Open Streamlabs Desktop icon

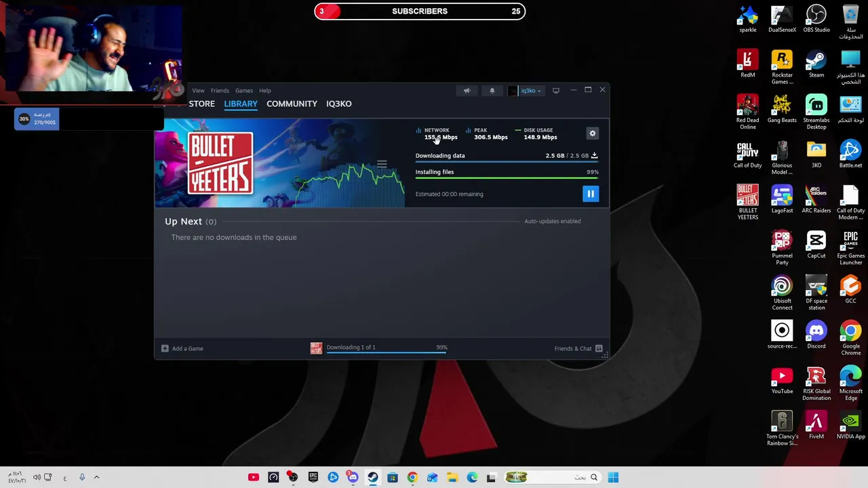(816, 113)
